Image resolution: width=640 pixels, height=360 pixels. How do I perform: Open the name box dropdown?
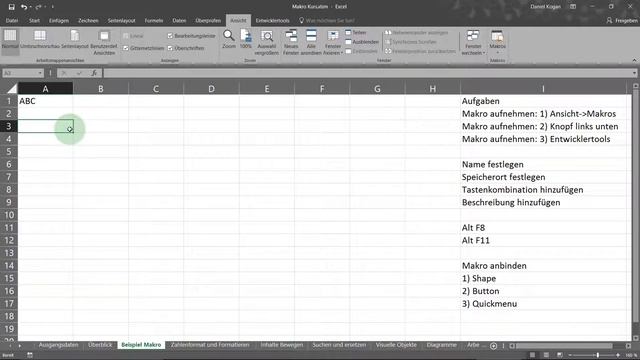click(40, 73)
